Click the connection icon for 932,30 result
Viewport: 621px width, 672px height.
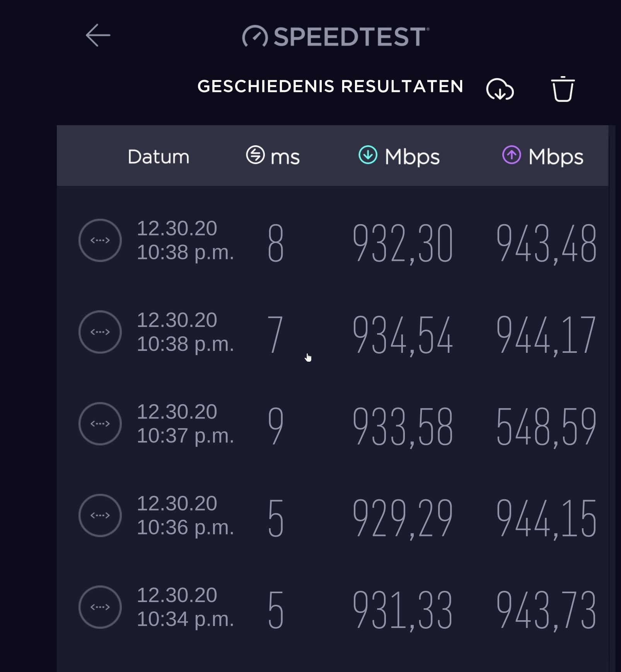[x=100, y=240]
